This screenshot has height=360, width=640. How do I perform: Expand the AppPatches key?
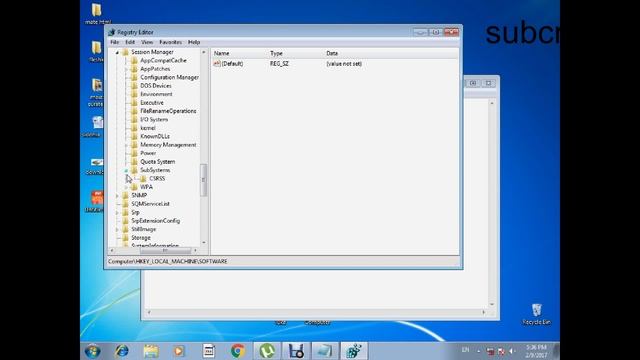pos(126,69)
